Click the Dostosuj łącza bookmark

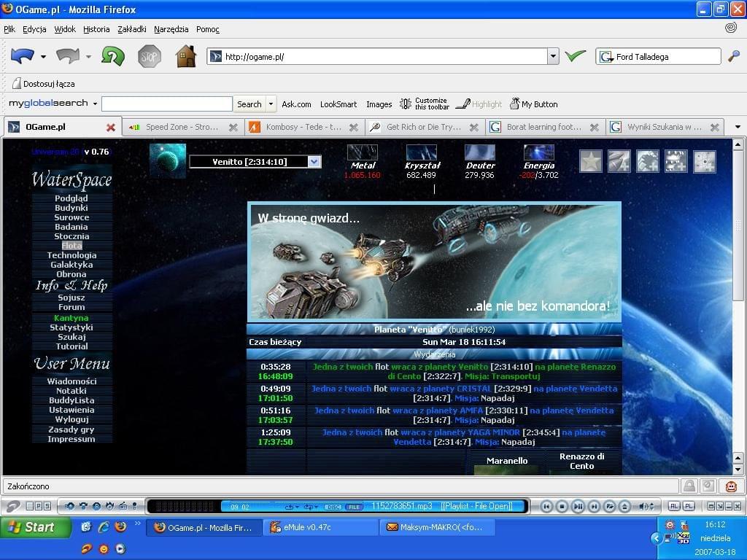pyautogui.click(x=43, y=84)
